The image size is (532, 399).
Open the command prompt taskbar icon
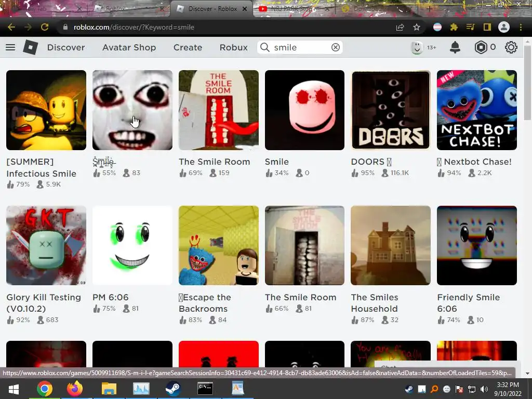[205, 389]
